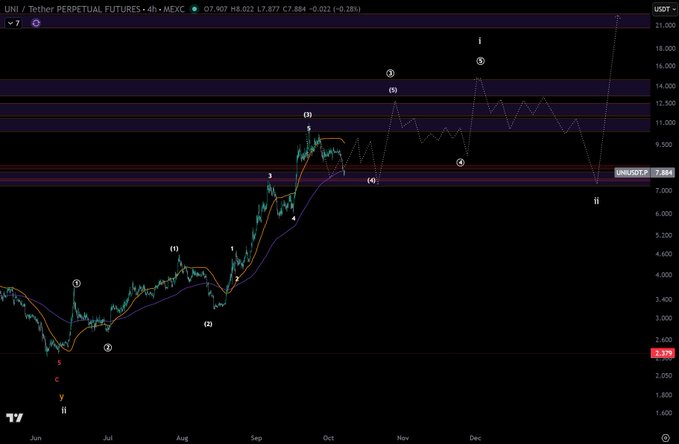The height and width of the screenshot is (444, 679).
Task: Select the (4) wave label
Action: click(x=372, y=181)
